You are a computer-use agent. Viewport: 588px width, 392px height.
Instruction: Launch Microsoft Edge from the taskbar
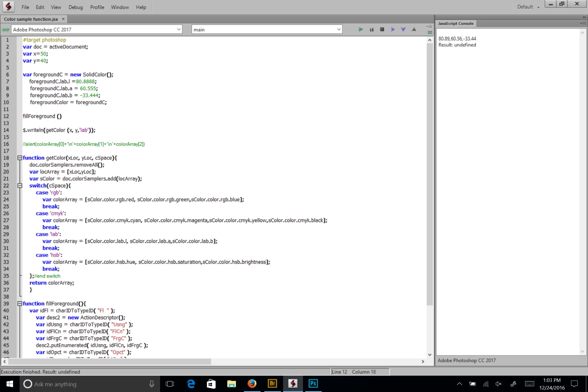pyautogui.click(x=191, y=384)
